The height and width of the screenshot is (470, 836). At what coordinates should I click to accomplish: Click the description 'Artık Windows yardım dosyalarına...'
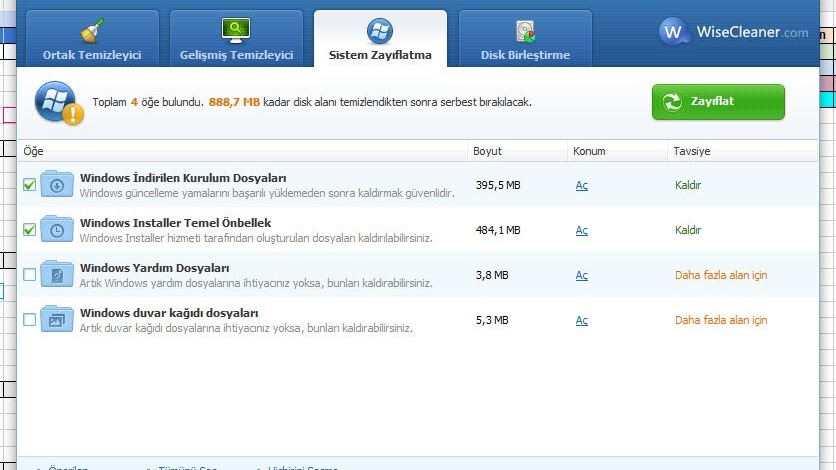point(256,283)
